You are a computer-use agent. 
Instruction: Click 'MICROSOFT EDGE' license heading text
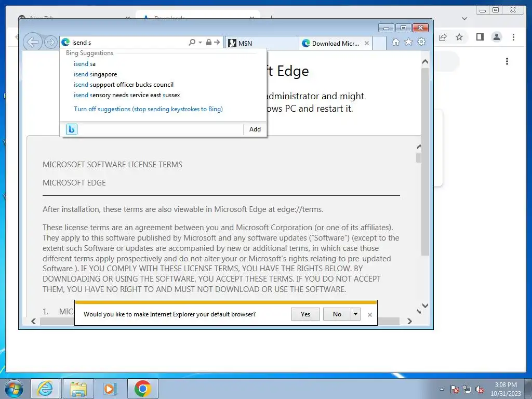(x=74, y=183)
